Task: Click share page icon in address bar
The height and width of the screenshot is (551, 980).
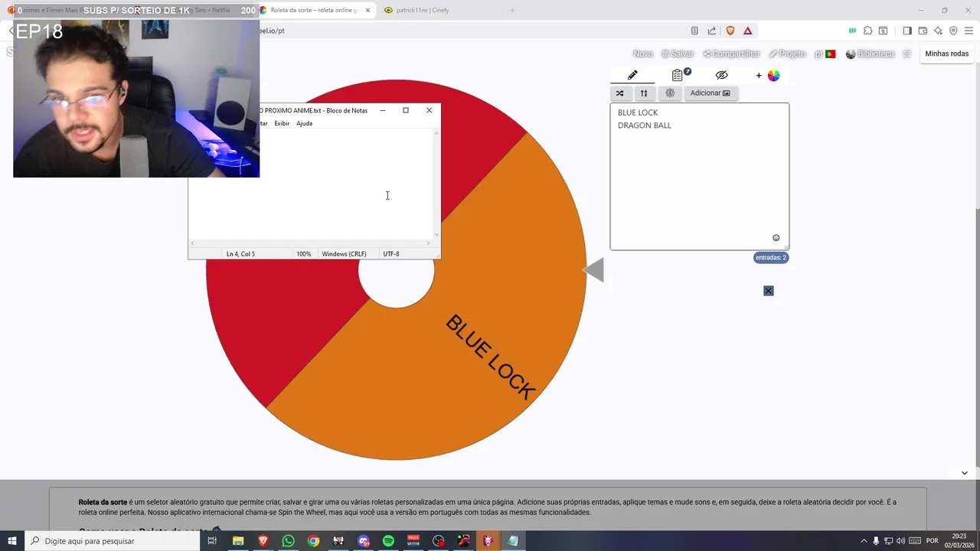Action: click(711, 31)
